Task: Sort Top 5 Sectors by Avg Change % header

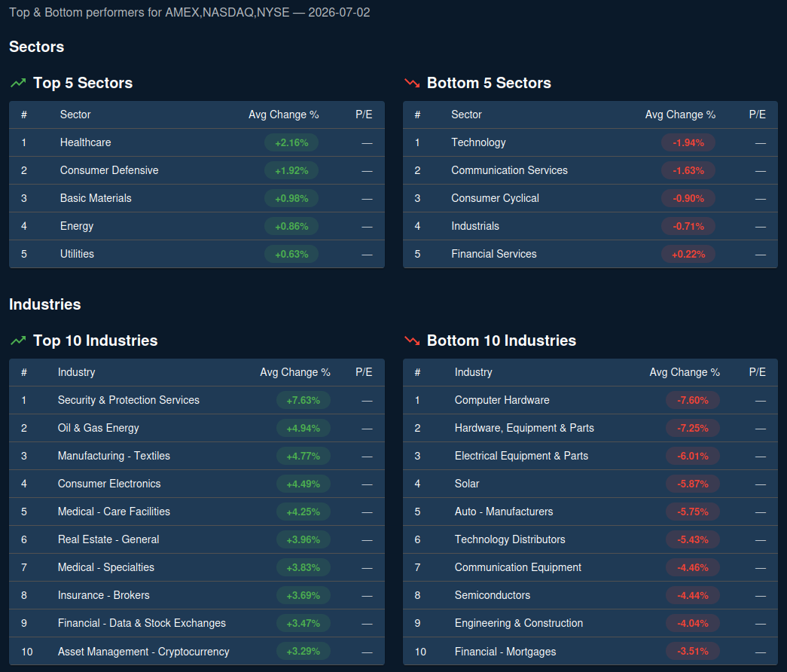Action: pos(284,115)
